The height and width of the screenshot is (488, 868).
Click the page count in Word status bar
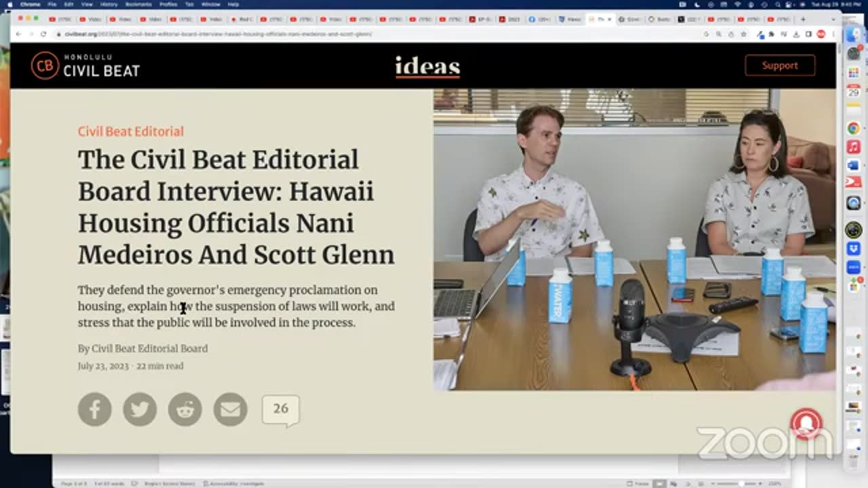coord(74,483)
